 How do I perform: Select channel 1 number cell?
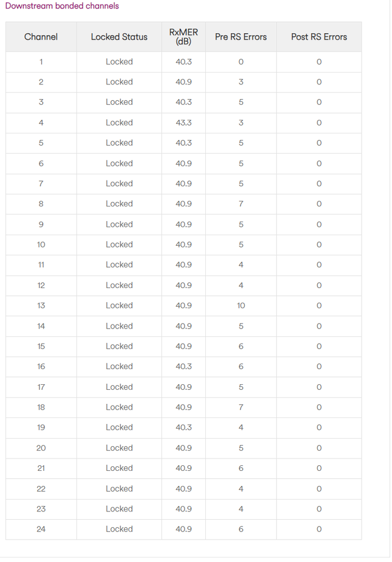tap(41, 62)
